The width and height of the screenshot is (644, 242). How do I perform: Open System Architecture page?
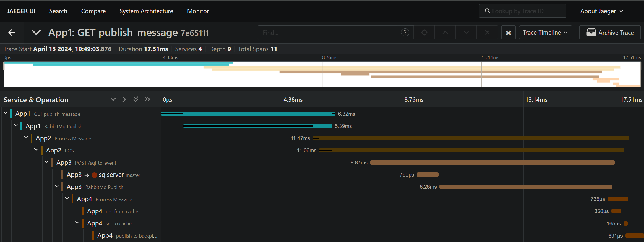146,11
